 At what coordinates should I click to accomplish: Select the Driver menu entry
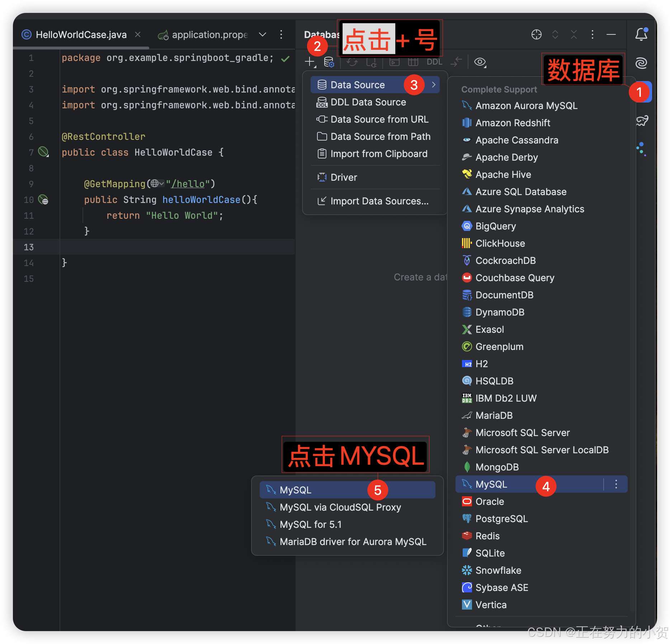[375, 177]
